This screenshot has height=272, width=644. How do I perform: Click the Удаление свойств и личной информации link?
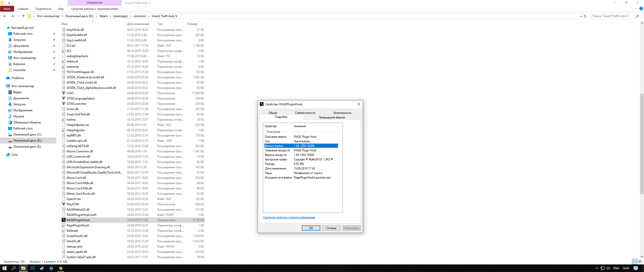pos(289,217)
